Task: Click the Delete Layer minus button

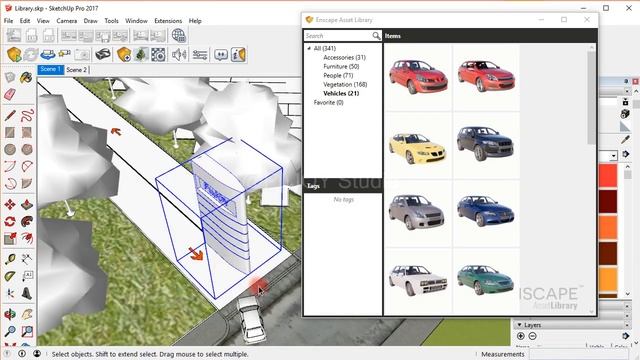Action: [532, 336]
